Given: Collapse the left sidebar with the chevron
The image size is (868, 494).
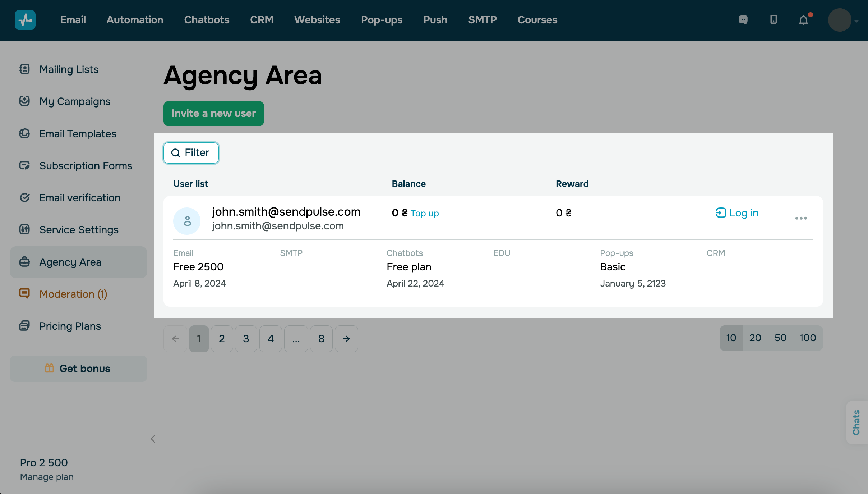Looking at the screenshot, I should (153, 439).
